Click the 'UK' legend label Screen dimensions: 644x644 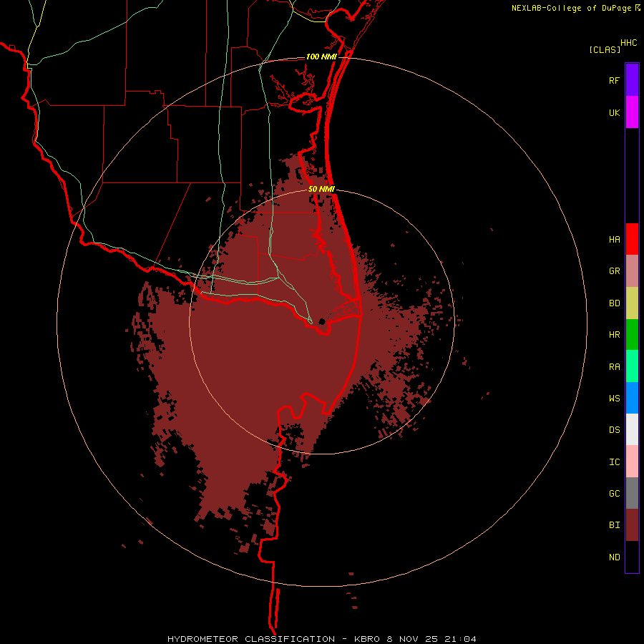click(x=614, y=112)
